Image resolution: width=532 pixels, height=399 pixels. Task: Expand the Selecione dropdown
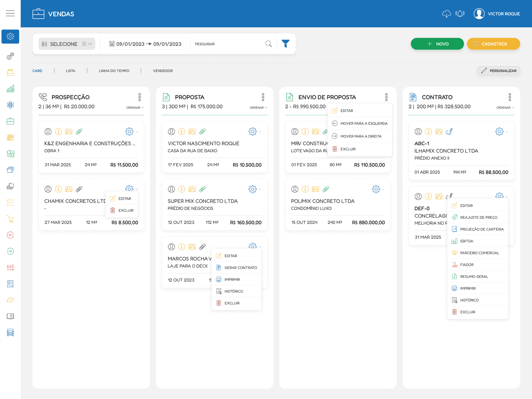[90, 44]
